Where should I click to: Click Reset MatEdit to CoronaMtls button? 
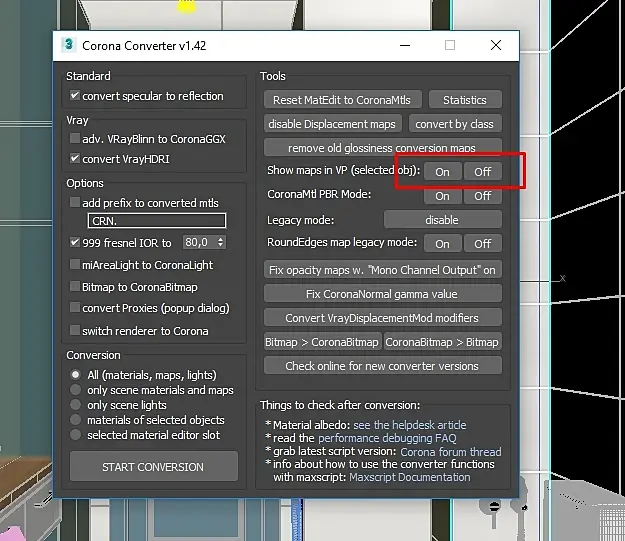click(342, 100)
